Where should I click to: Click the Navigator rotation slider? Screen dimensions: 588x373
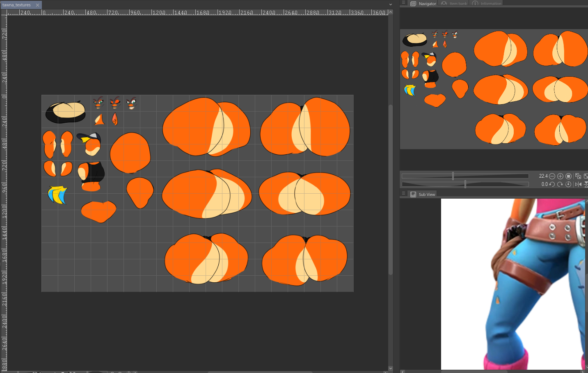(465, 184)
